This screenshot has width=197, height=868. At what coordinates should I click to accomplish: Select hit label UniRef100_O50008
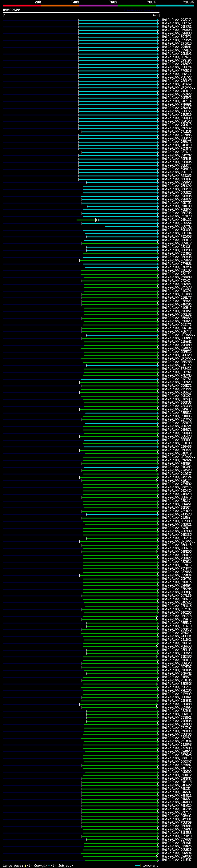(177, 30)
